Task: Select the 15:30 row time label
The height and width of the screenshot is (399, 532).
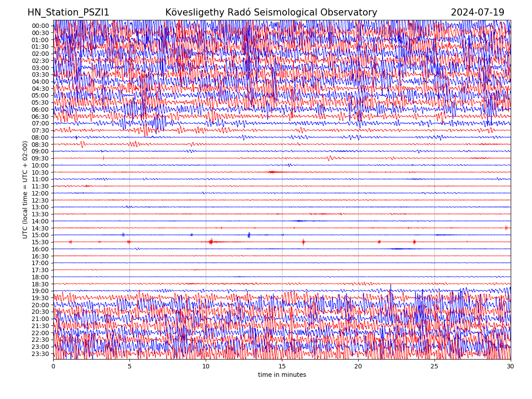Action: pos(40,242)
